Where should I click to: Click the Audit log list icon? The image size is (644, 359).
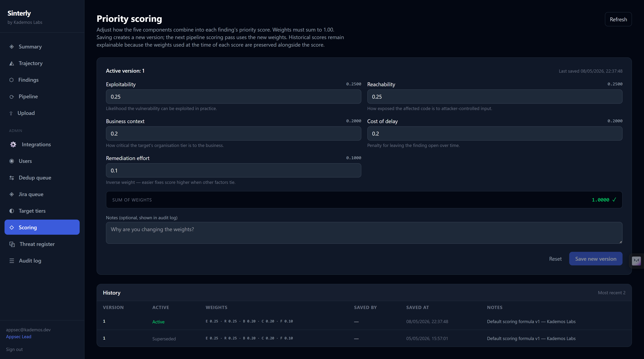pos(12,261)
